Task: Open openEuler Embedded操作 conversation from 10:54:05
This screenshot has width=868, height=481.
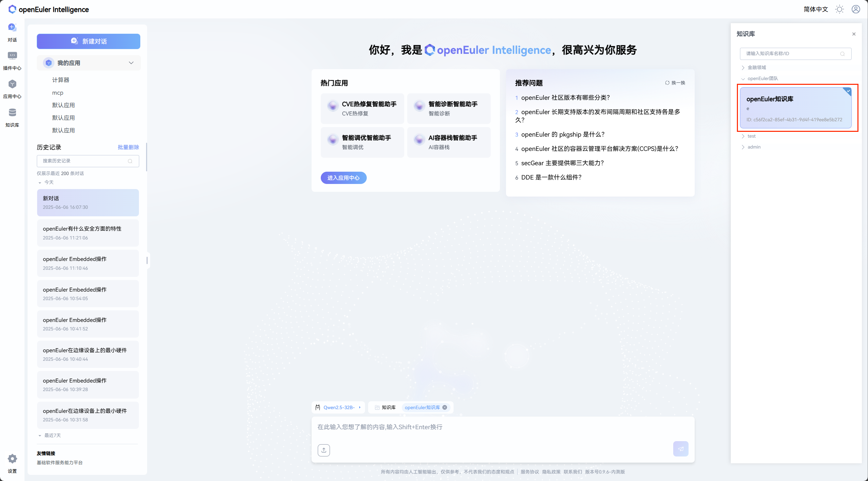Action: coord(88,294)
